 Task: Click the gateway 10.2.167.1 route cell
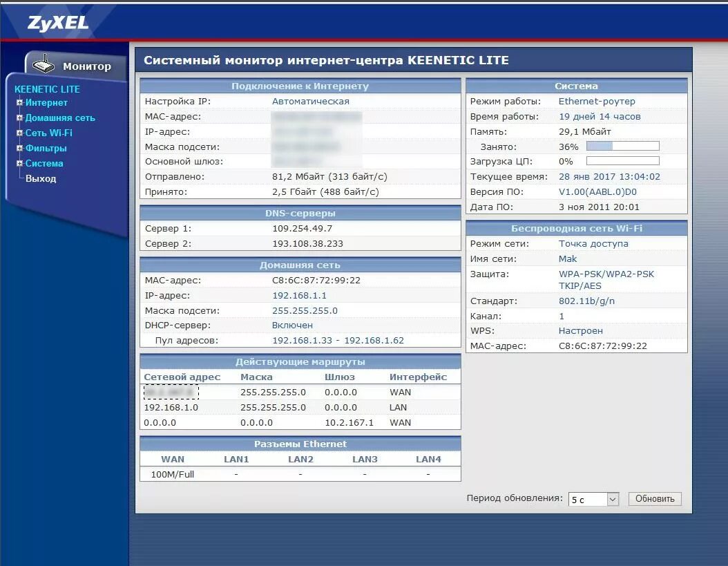point(349,423)
